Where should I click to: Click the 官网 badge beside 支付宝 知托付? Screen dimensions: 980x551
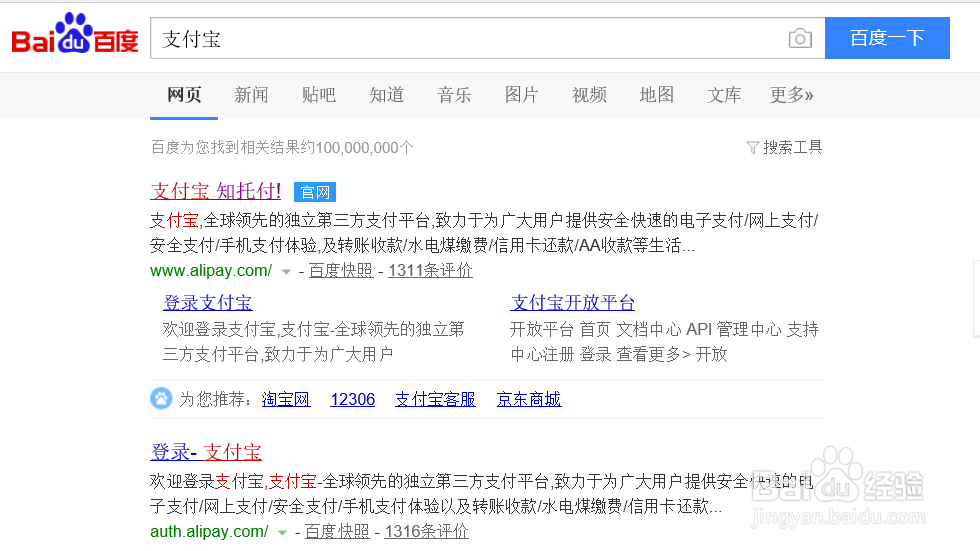pos(315,192)
